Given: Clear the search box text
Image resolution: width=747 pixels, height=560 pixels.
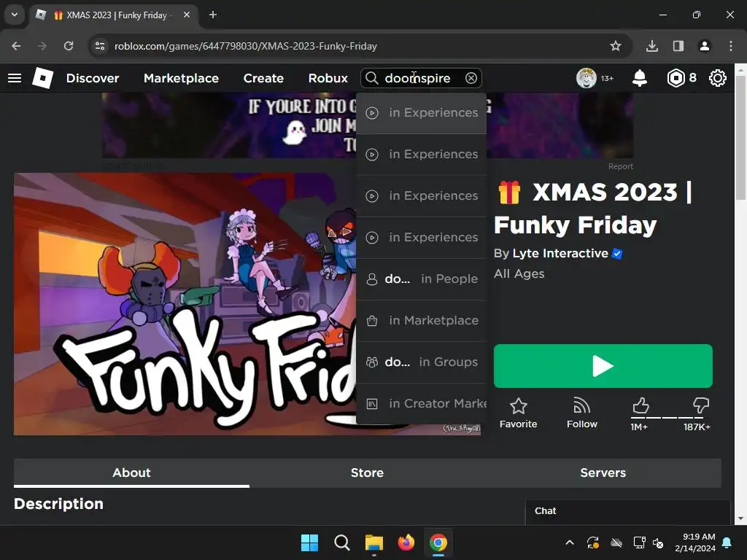Looking at the screenshot, I should coord(471,78).
